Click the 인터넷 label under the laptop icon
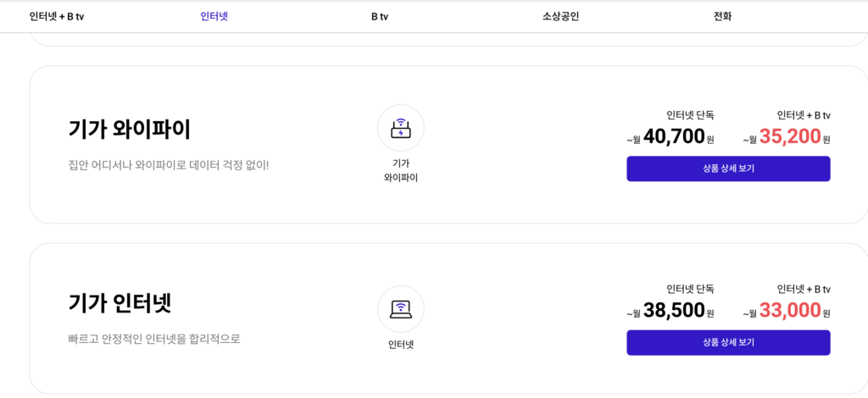 (x=400, y=345)
